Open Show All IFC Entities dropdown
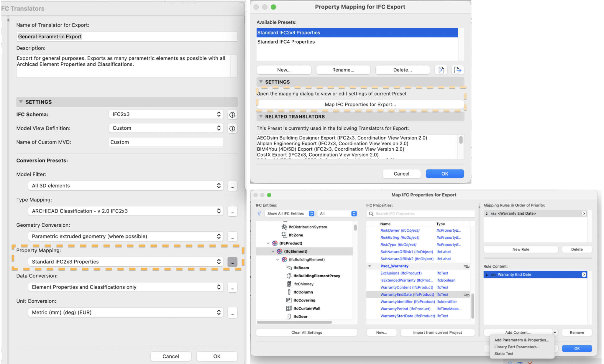Image resolution: width=604 pixels, height=364 pixels. click(x=290, y=214)
